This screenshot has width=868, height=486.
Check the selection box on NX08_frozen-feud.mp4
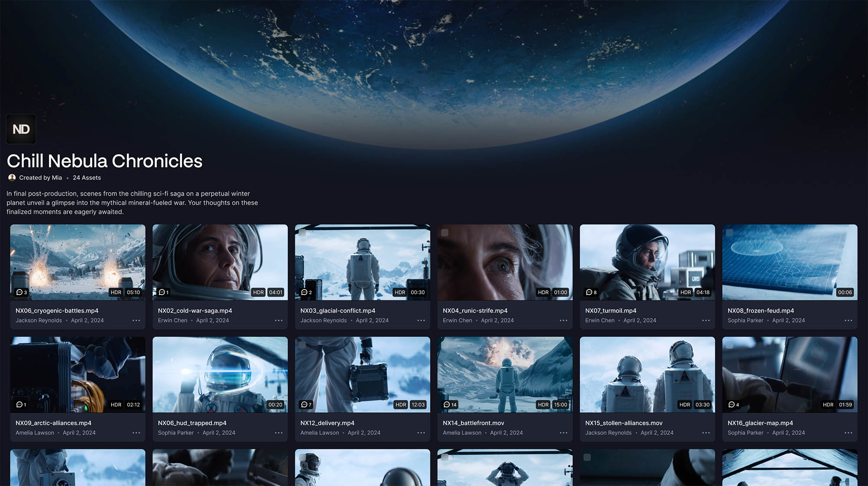730,233
